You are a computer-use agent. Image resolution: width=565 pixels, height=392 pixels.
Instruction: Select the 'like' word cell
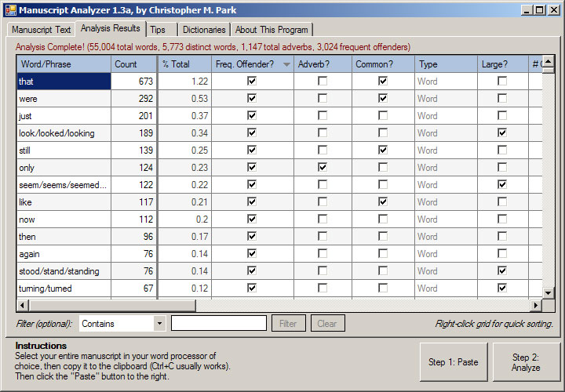point(64,202)
